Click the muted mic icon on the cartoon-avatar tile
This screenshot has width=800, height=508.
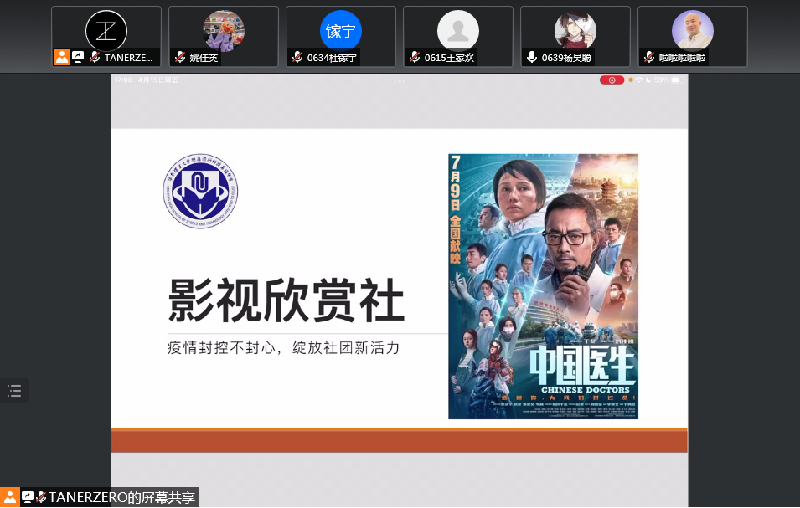[x=180, y=57]
